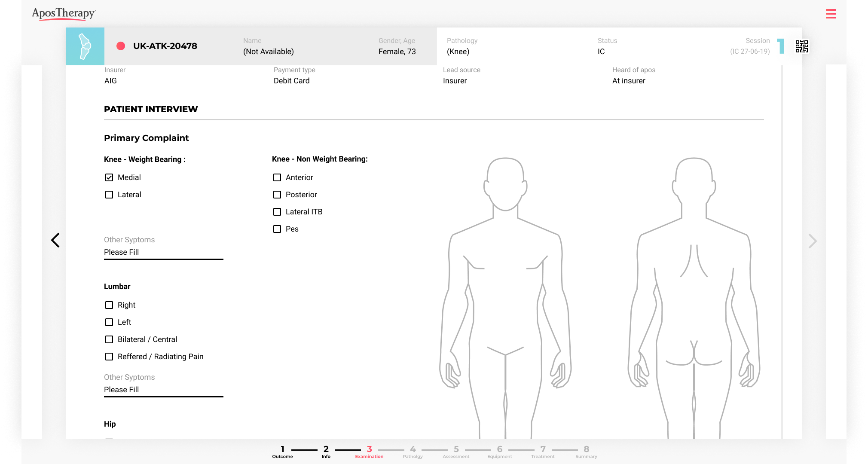
Task: Tick the Posterior checkbox
Action: pyautogui.click(x=277, y=195)
